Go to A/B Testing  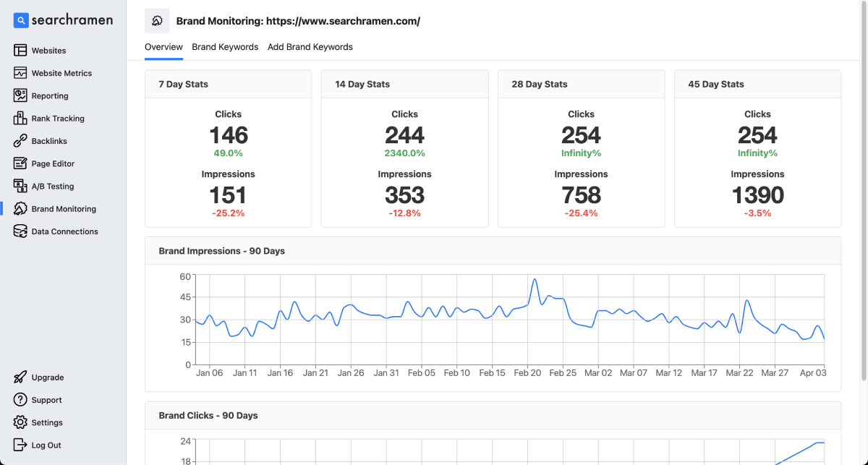(53, 186)
